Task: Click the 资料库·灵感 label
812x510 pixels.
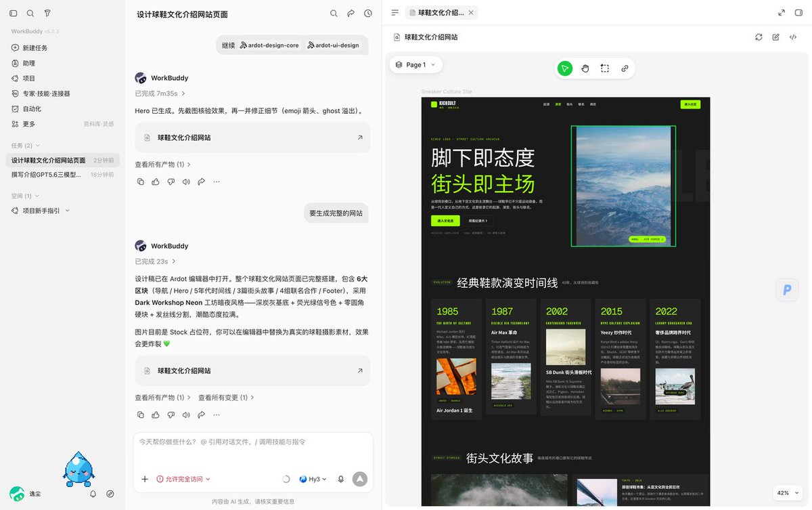Action: 99,124
